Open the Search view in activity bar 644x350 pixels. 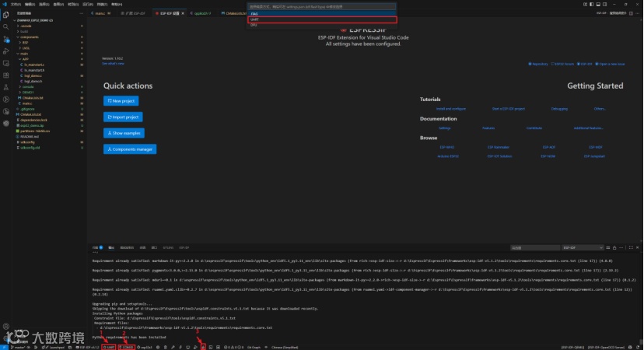coord(5,26)
